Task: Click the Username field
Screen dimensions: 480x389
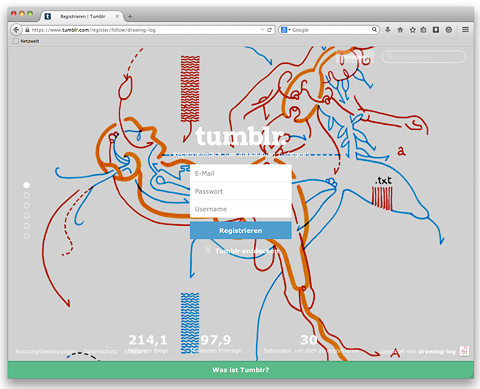Action: (241, 209)
